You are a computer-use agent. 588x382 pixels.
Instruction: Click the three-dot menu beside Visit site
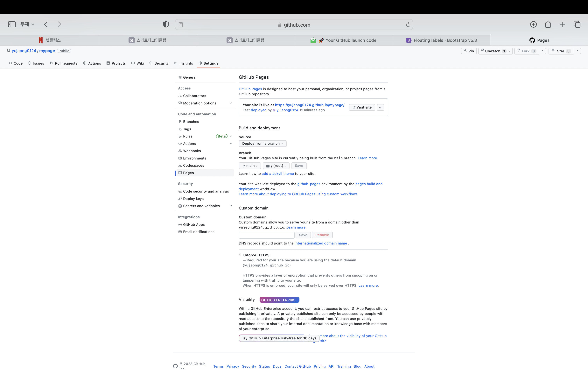point(381,108)
